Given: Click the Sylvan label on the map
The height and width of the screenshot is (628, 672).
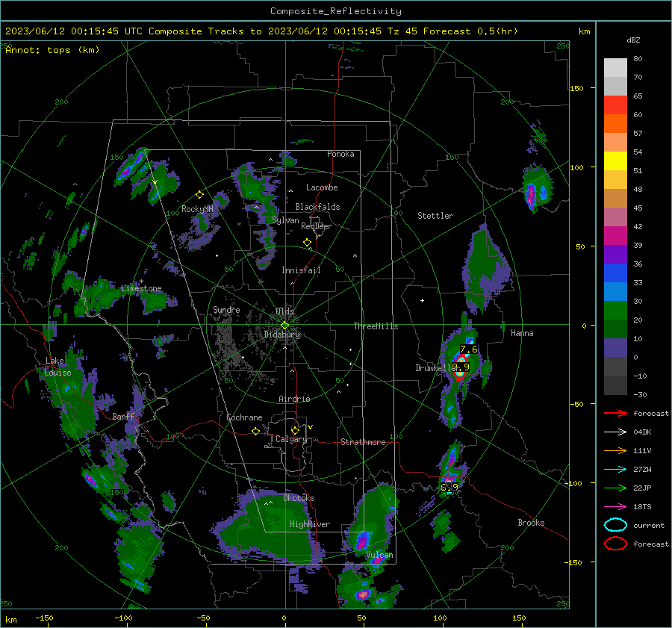Looking at the screenshot, I should (285, 220).
